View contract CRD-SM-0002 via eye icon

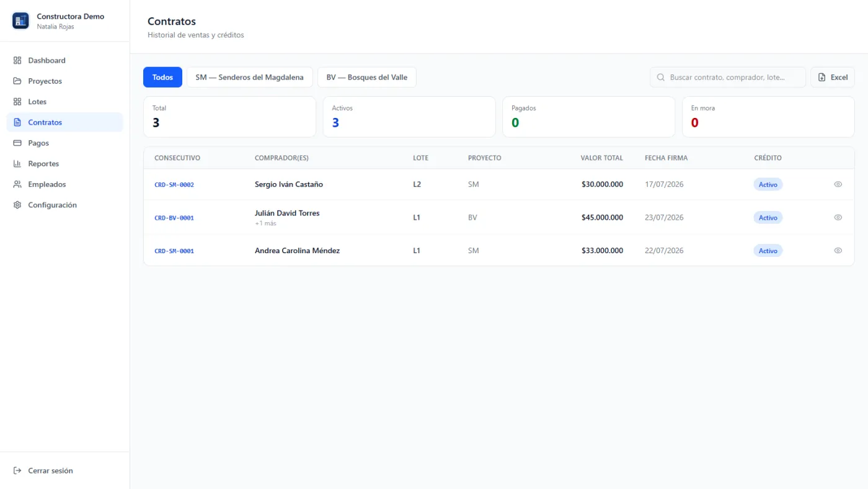click(838, 184)
